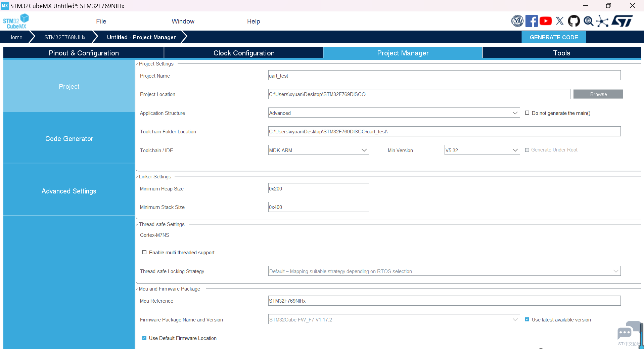This screenshot has height=349, width=644.
Task: Restore down the application window
Action: [x=608, y=6]
